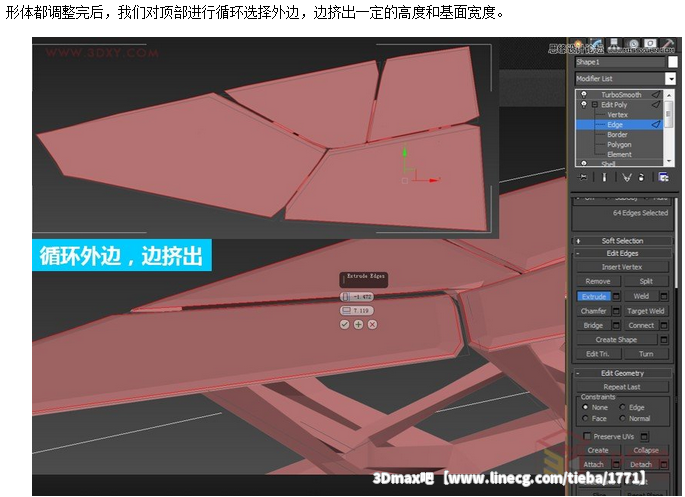Select the Face constraint radio button
Viewport: 685px width, 497px height.
point(585,418)
